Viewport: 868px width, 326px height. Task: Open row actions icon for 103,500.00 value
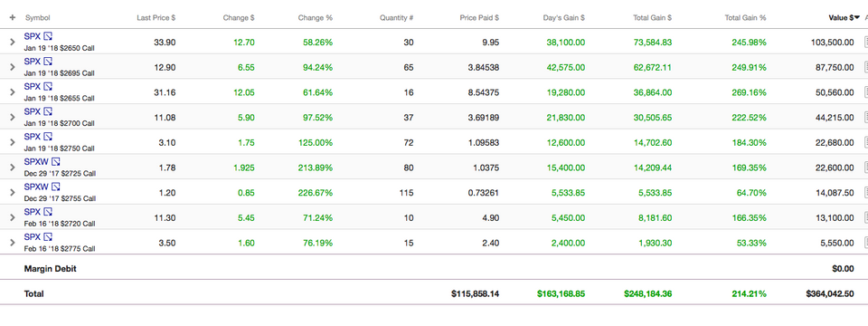click(x=865, y=42)
